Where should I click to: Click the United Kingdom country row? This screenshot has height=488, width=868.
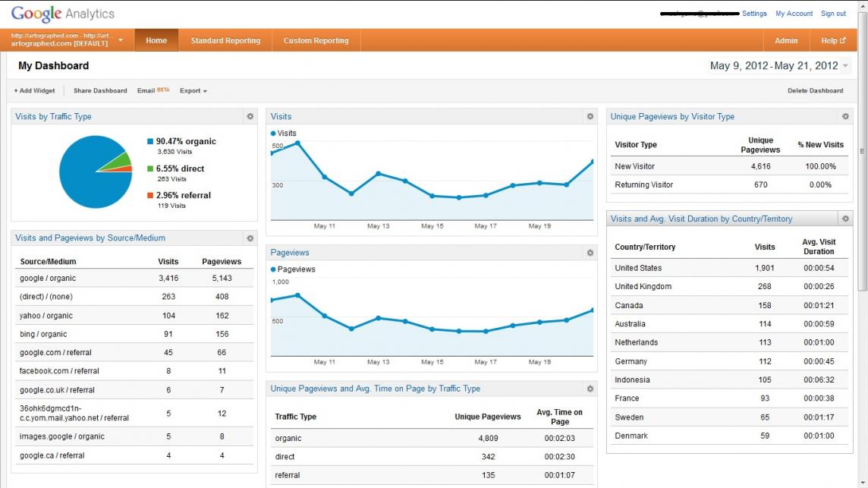tap(730, 286)
